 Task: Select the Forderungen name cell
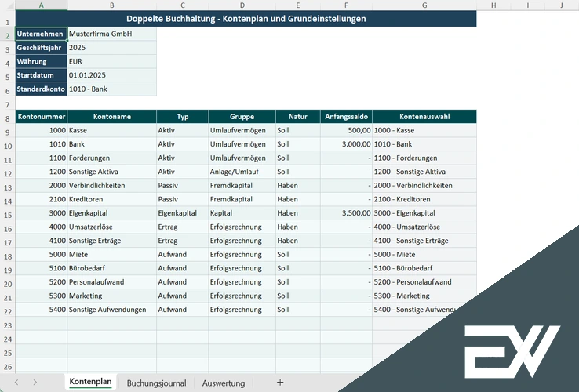coord(112,158)
